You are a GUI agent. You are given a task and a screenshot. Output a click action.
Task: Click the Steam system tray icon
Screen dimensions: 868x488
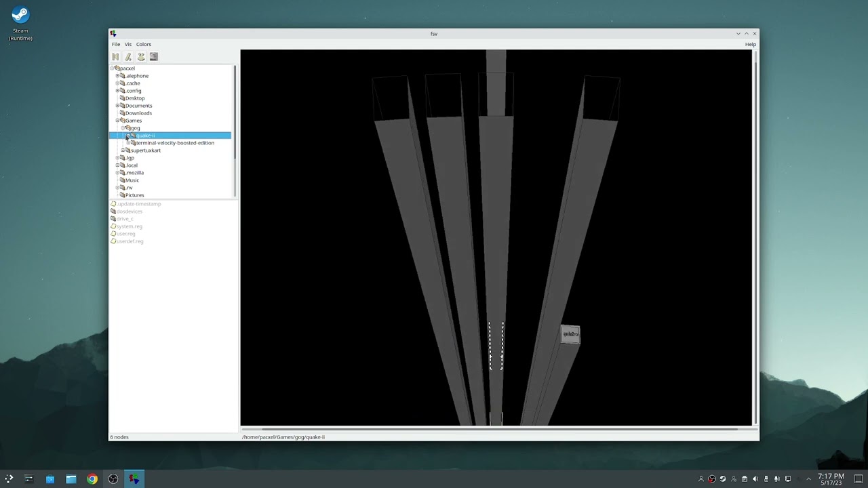[723, 479]
